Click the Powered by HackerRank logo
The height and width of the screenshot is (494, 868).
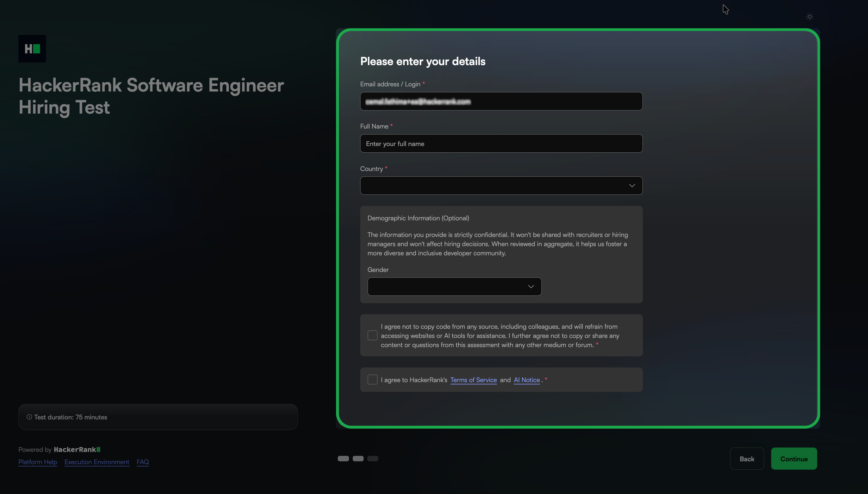[x=77, y=450]
